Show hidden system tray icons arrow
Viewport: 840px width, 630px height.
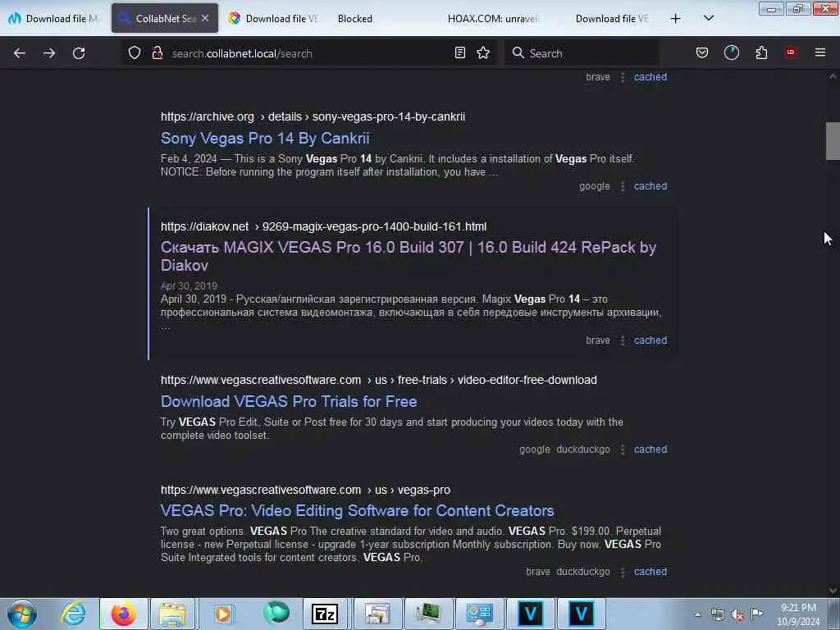click(x=697, y=615)
